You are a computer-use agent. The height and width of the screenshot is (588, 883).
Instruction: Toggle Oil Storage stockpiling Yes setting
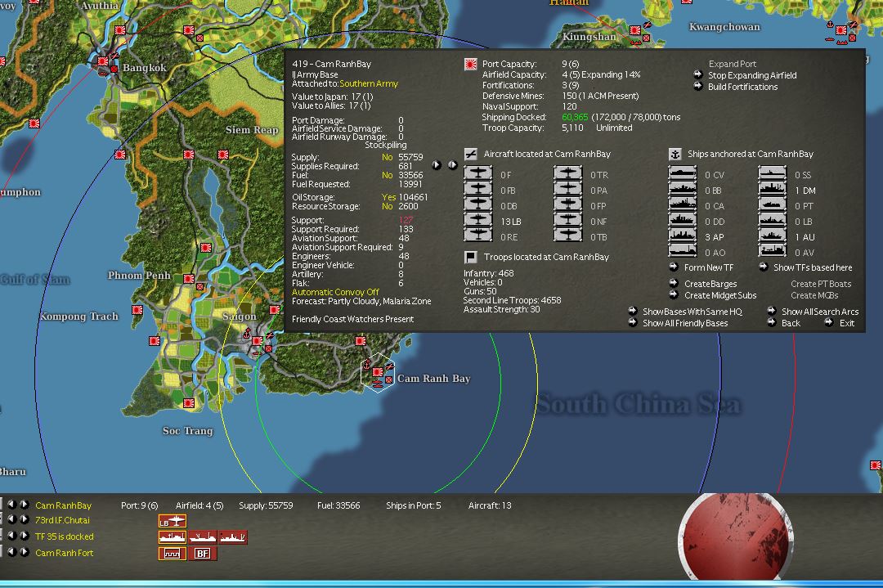(388, 197)
